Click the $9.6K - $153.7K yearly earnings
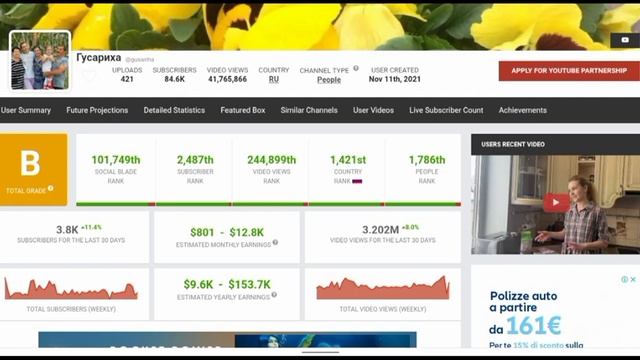This screenshot has height=360, width=640. tap(227, 284)
